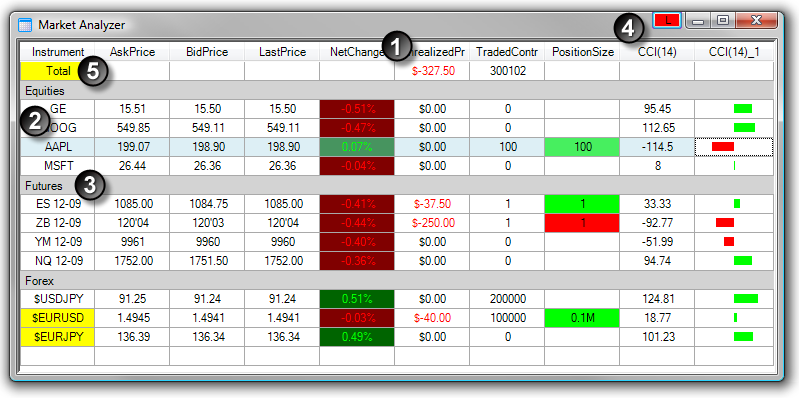Screen dimensions: 799x398
Task: Select the ES 12-09 instrument
Action: [58, 204]
